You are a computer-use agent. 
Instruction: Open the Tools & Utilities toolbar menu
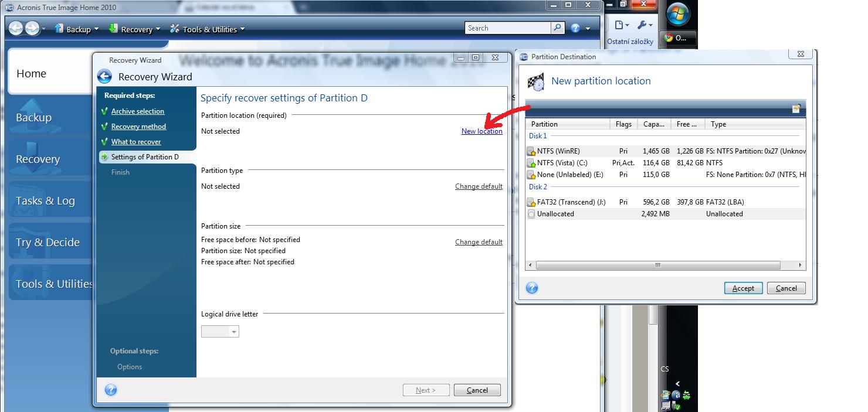tap(207, 29)
